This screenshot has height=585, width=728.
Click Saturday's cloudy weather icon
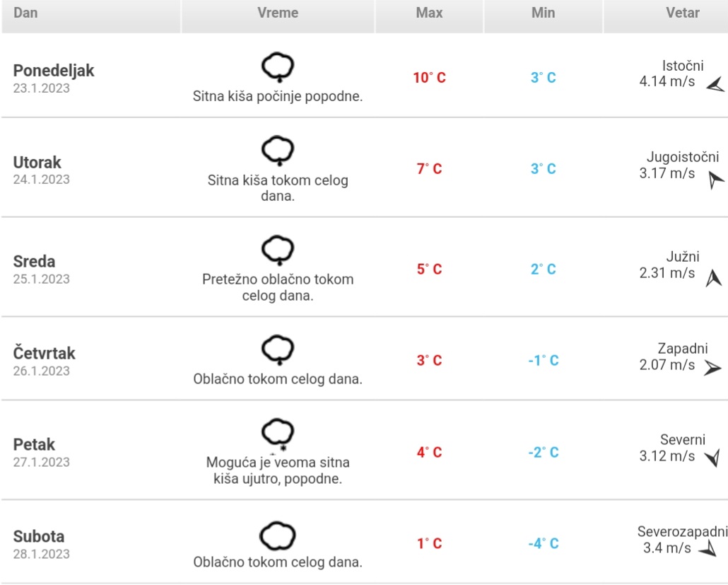pos(278,537)
